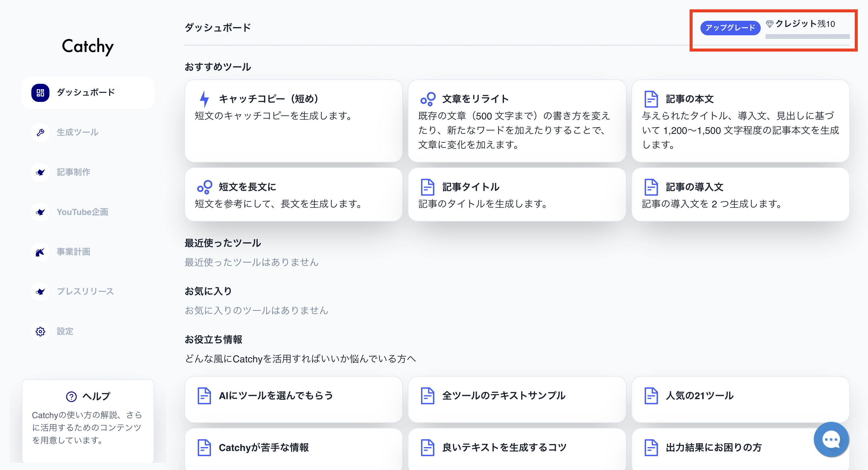
Task: Open AIにツールを選んでもらう article
Action: pos(294,399)
